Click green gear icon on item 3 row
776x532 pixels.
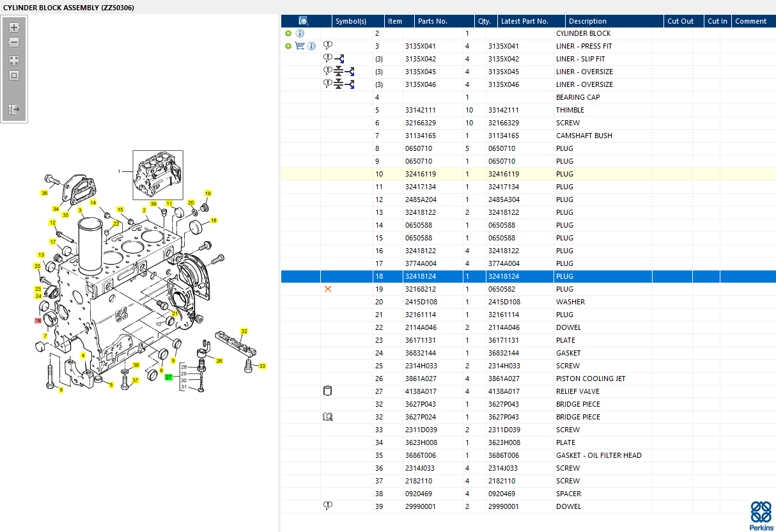(x=288, y=46)
